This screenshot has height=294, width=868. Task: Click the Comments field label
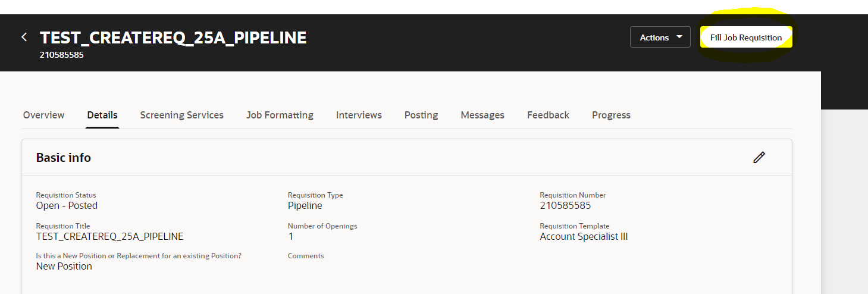coord(306,256)
